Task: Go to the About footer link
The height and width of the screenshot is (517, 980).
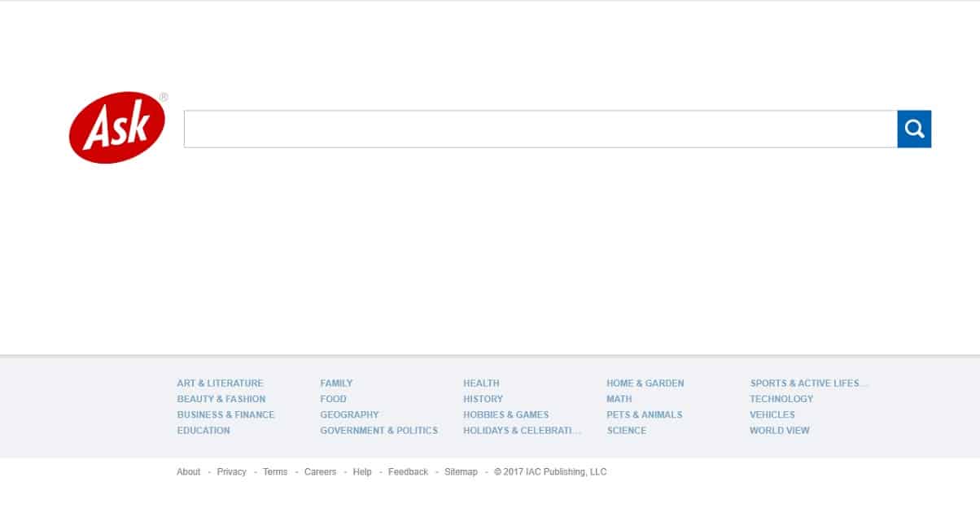Action: pos(188,472)
